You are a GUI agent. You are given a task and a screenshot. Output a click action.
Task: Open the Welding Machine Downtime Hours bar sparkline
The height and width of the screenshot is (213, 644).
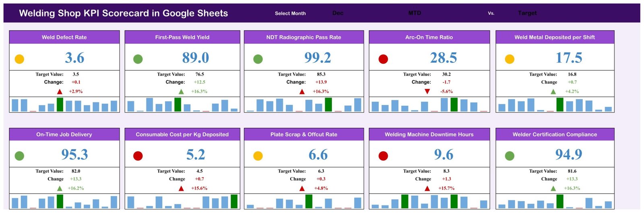[x=429, y=201]
